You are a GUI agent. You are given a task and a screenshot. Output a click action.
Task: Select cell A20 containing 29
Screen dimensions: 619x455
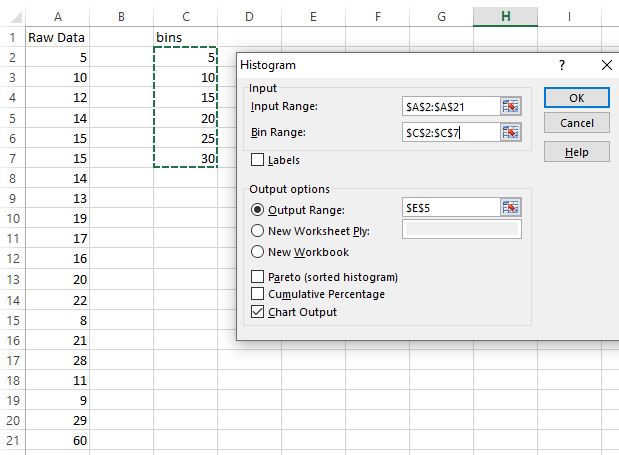58,420
